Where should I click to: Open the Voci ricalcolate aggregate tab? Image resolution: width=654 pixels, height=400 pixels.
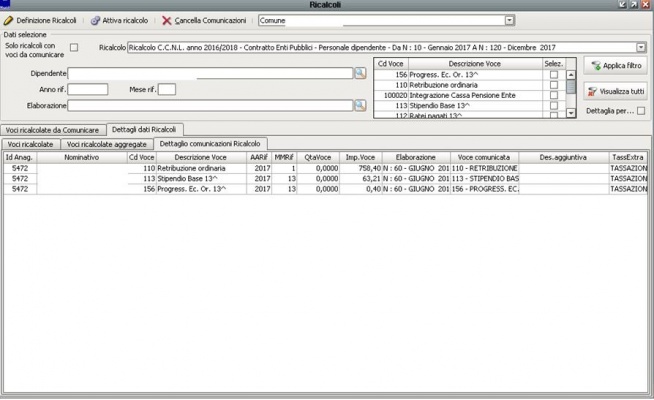click(107, 144)
